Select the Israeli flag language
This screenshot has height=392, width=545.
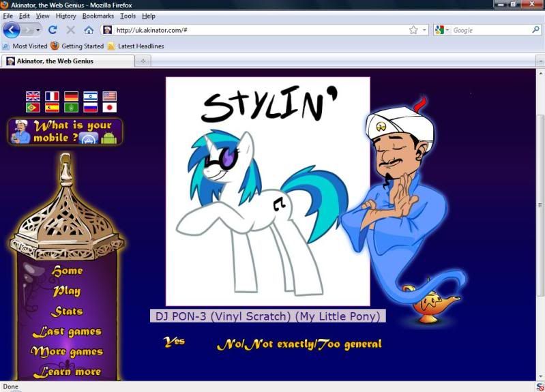pos(90,96)
